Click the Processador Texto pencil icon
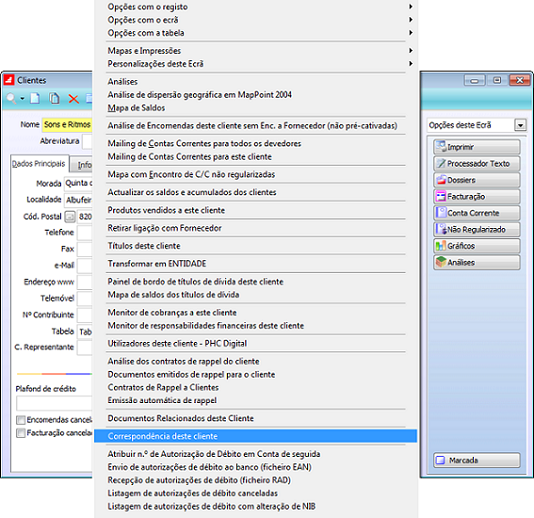The image size is (534, 518). [441, 163]
